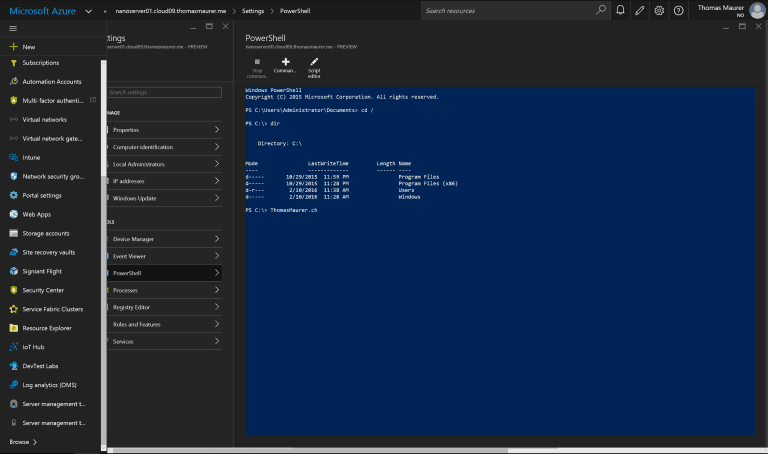Open the Processes tool row
Image resolution: width=768 pixels, height=454 pixels.
(164, 290)
